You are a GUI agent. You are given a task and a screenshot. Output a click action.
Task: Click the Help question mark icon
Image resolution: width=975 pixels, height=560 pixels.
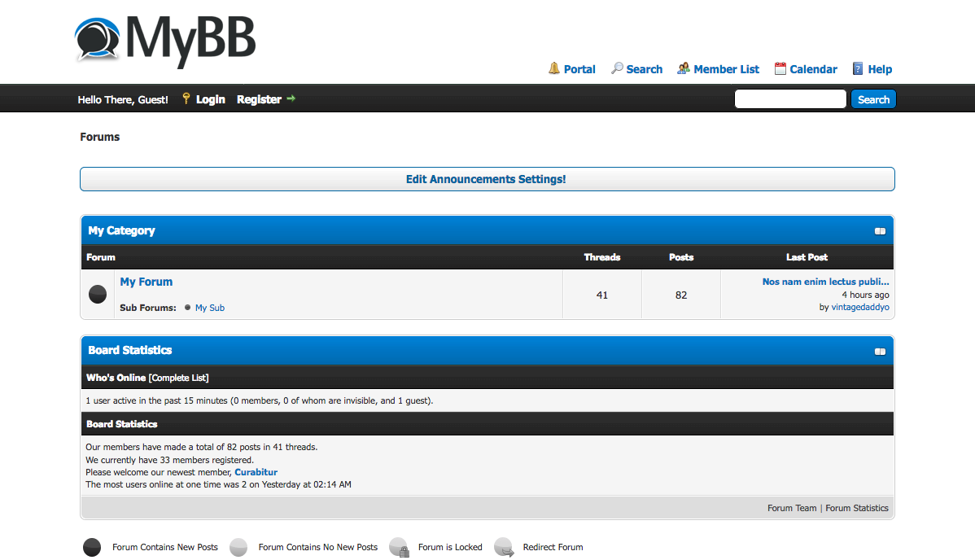tap(858, 68)
